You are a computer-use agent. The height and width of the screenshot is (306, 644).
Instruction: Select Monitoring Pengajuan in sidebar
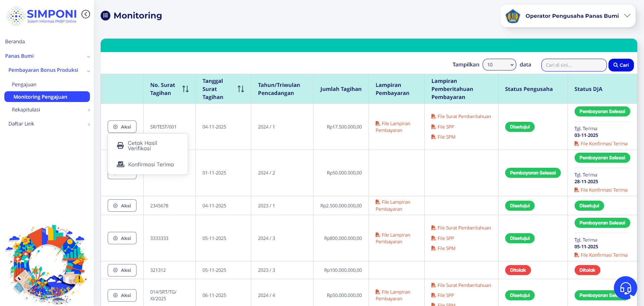click(x=47, y=97)
